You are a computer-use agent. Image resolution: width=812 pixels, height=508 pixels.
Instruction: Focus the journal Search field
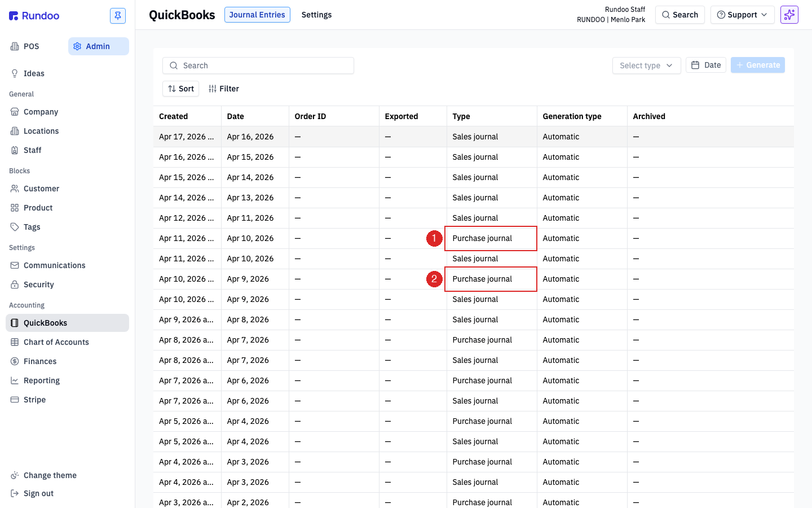258,65
